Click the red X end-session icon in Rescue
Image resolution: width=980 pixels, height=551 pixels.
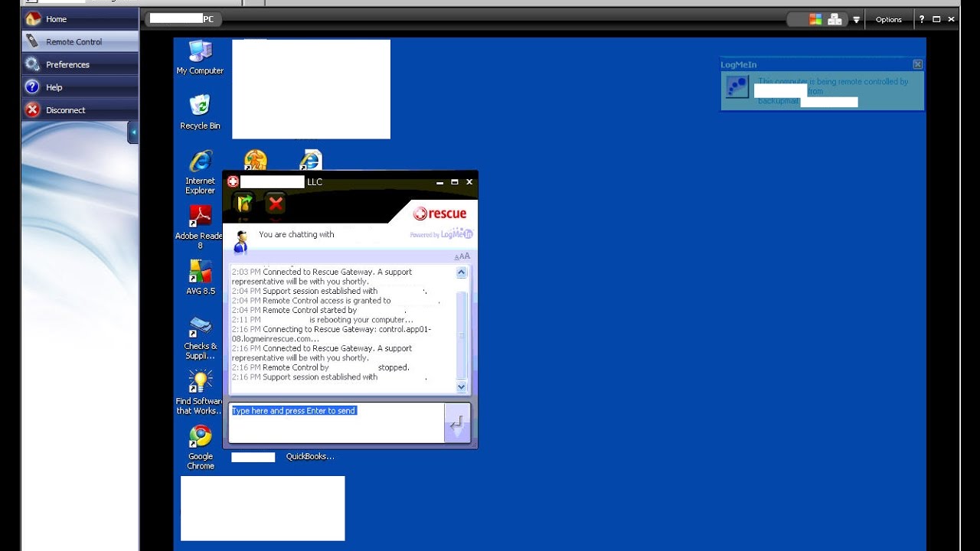(276, 203)
